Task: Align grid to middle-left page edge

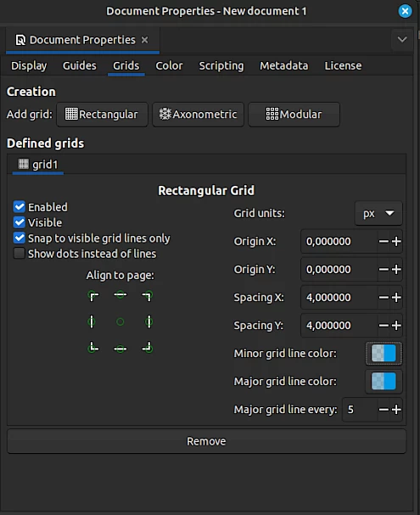Action: (92, 322)
